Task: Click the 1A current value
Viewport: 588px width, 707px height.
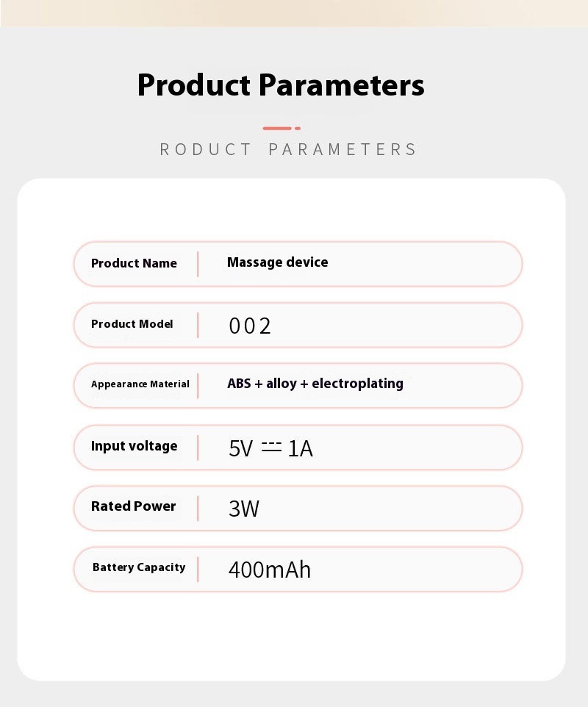Action: coord(300,448)
